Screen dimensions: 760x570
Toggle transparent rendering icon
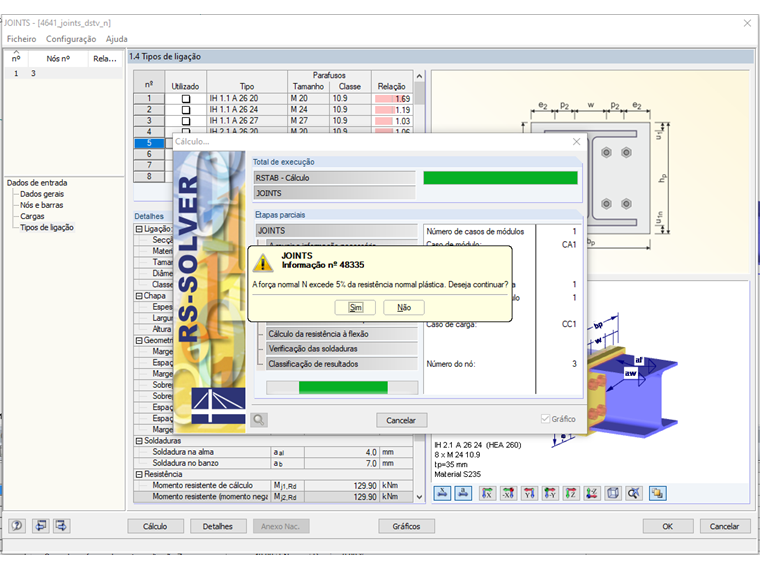(657, 493)
